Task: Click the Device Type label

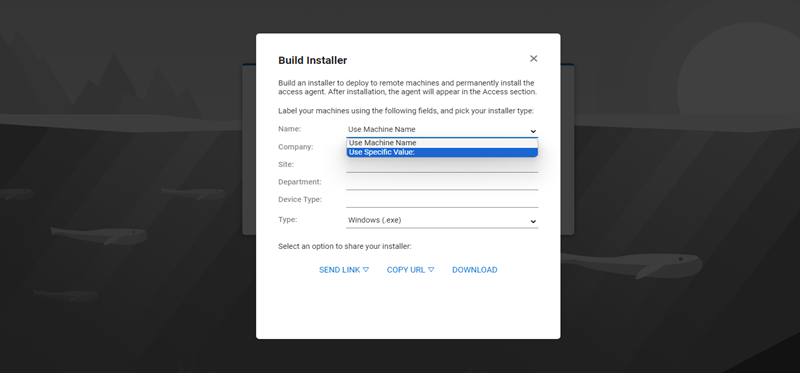Action: [300, 200]
